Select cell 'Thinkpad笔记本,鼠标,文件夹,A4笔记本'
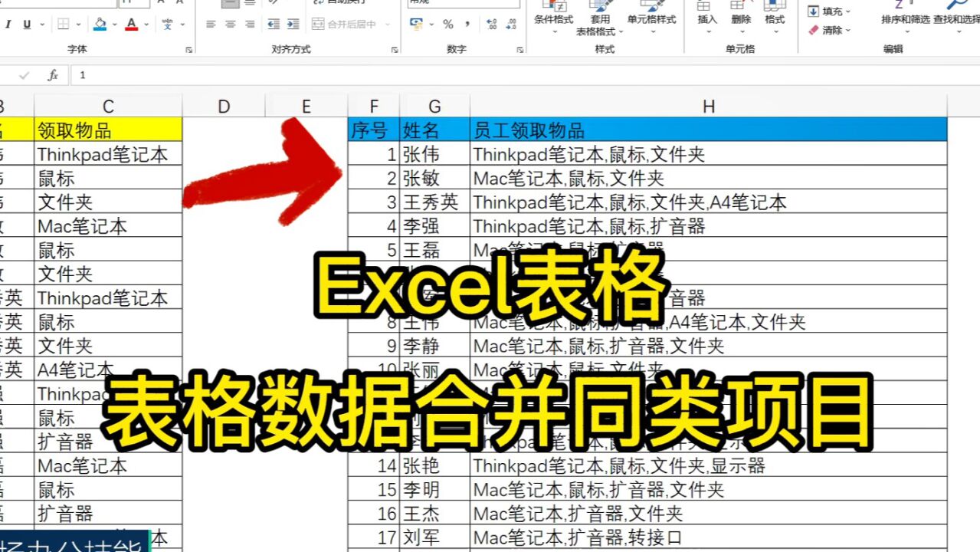This screenshot has height=552, width=980. click(x=709, y=202)
